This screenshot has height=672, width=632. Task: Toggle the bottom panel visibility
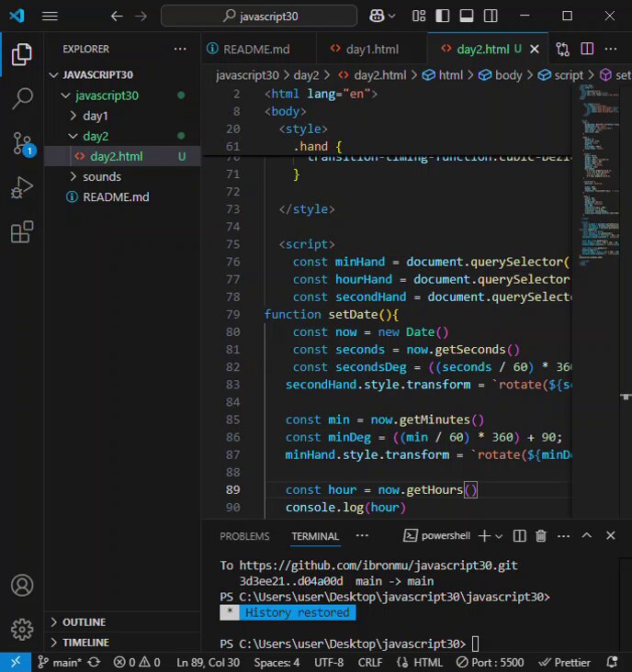(467, 17)
